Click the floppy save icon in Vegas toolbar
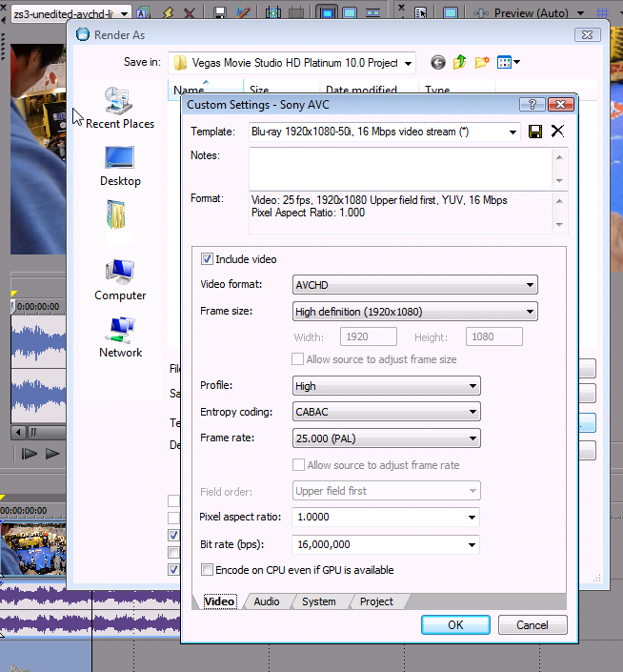Image resolution: width=623 pixels, height=672 pixels. coord(220,12)
